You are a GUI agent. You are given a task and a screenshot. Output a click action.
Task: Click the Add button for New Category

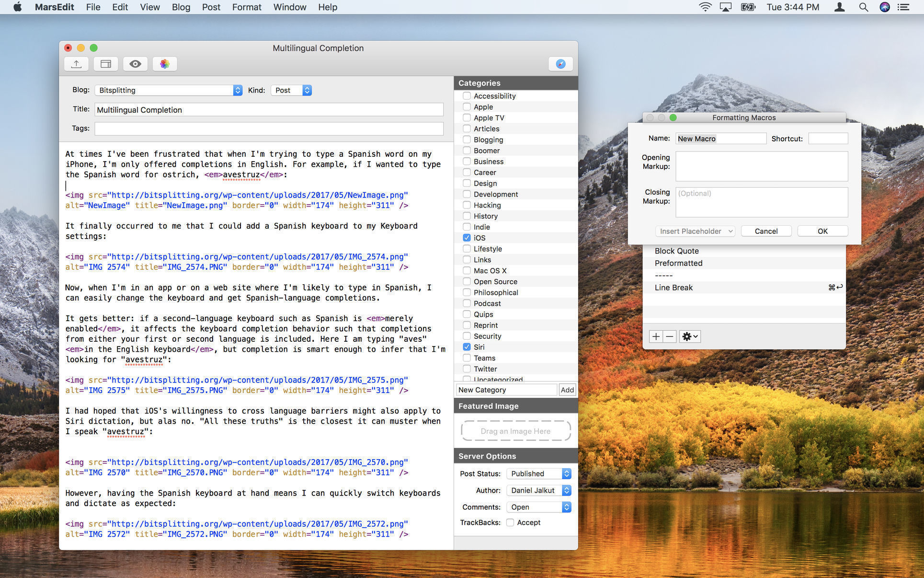point(567,390)
